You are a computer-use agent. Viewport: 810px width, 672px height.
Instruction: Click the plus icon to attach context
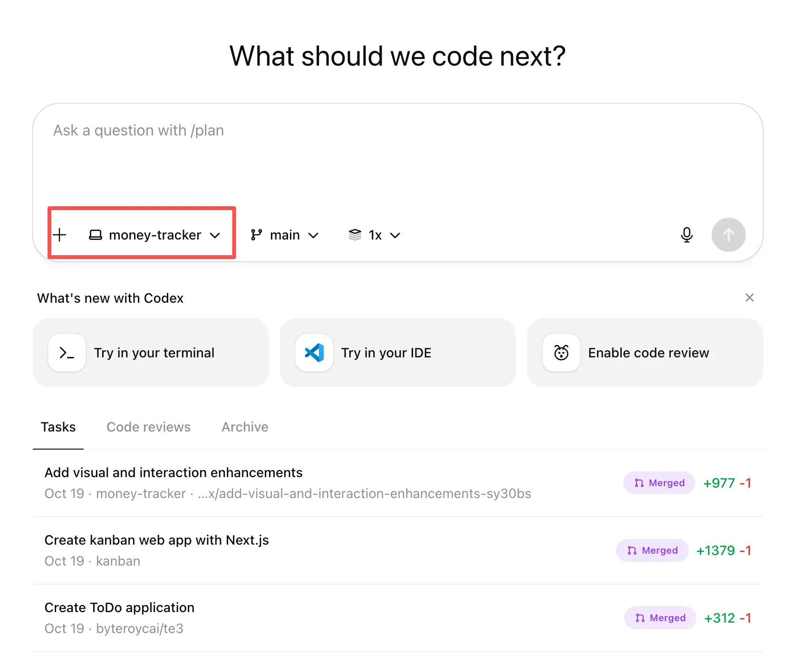point(60,235)
